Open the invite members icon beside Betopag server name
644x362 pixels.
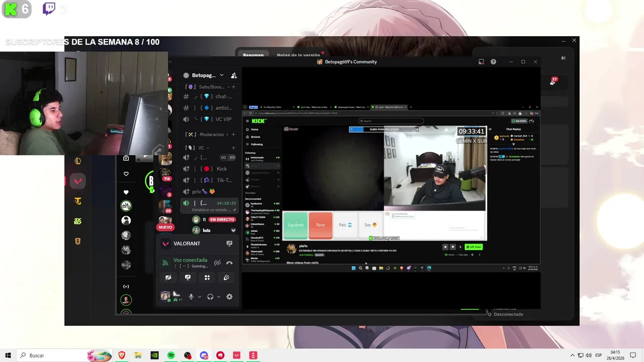coord(234,75)
